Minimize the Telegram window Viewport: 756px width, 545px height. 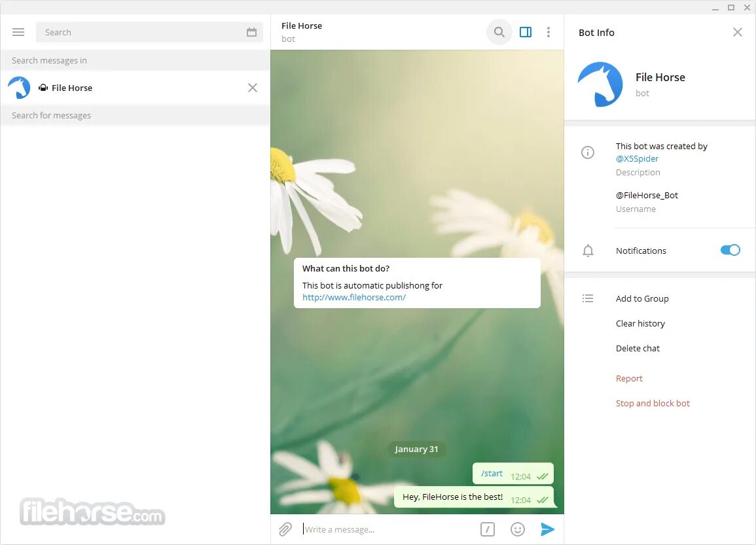click(715, 8)
